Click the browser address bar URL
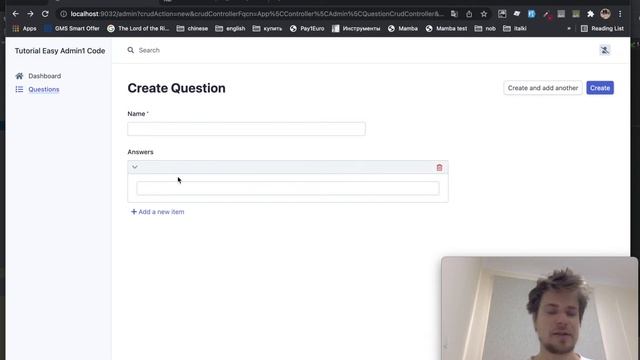 257,14
